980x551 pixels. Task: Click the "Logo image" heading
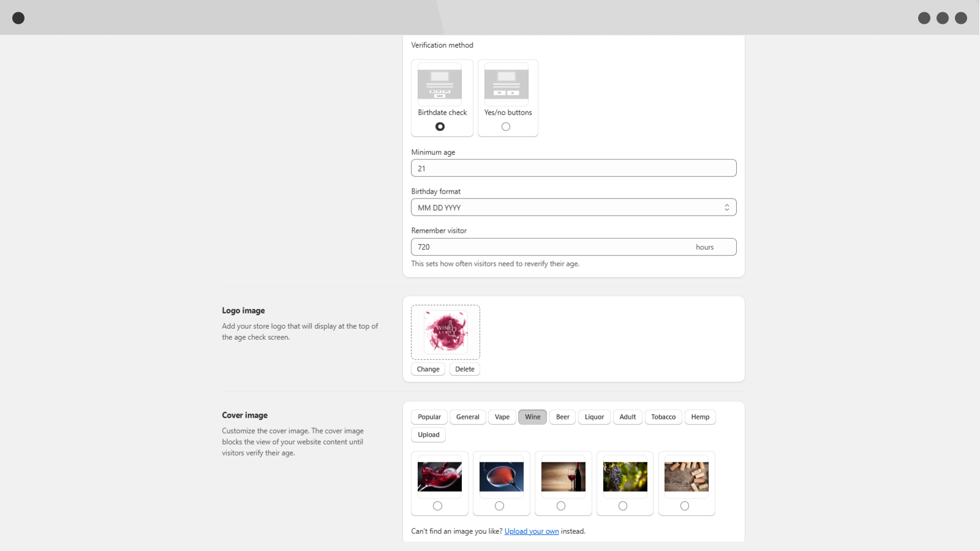coord(243,310)
